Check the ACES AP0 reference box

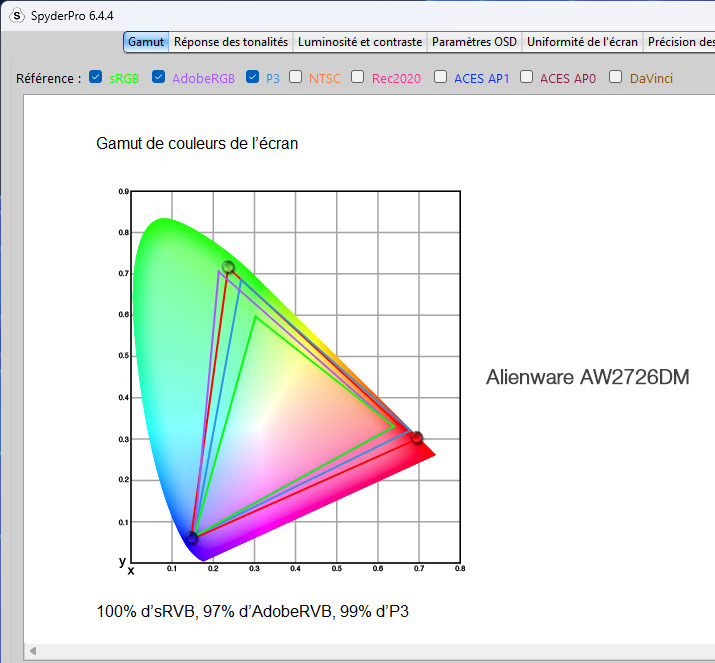coord(527,77)
